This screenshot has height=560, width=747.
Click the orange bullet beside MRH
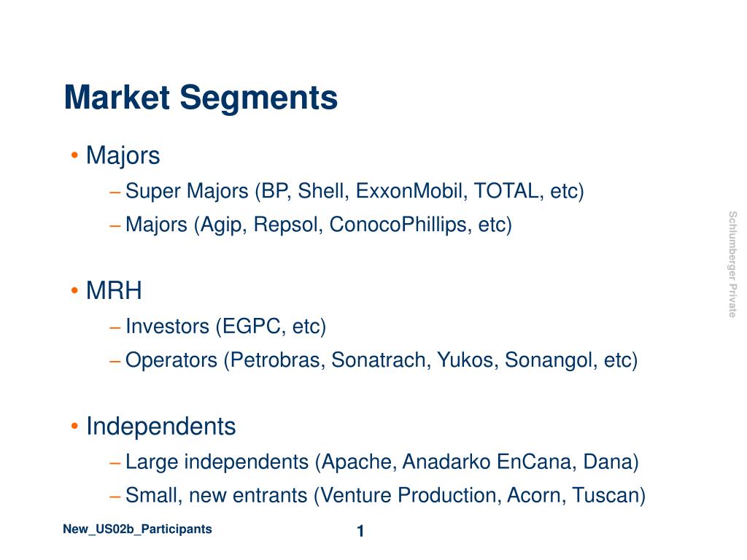coord(74,290)
